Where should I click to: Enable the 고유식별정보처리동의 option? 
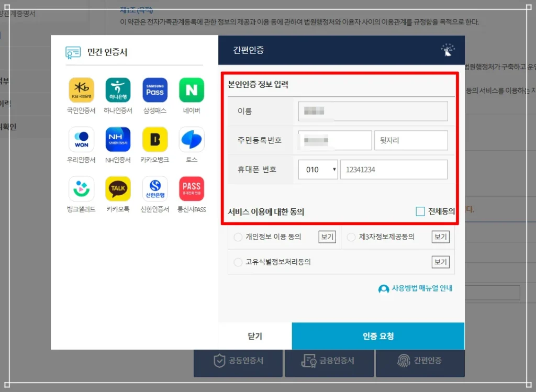point(238,262)
